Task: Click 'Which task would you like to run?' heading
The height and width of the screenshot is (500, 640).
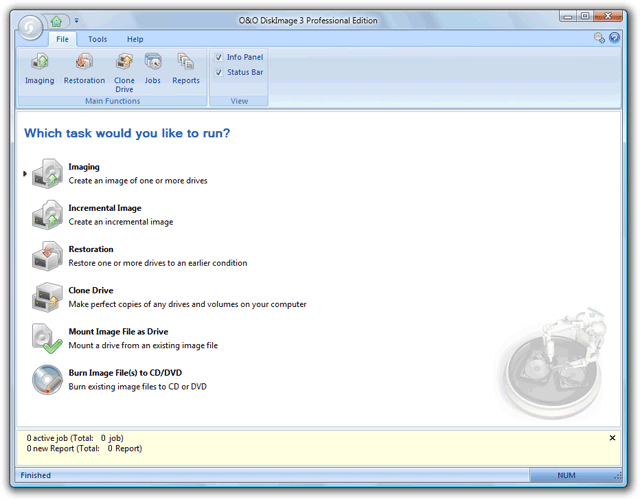Action: 127,133
